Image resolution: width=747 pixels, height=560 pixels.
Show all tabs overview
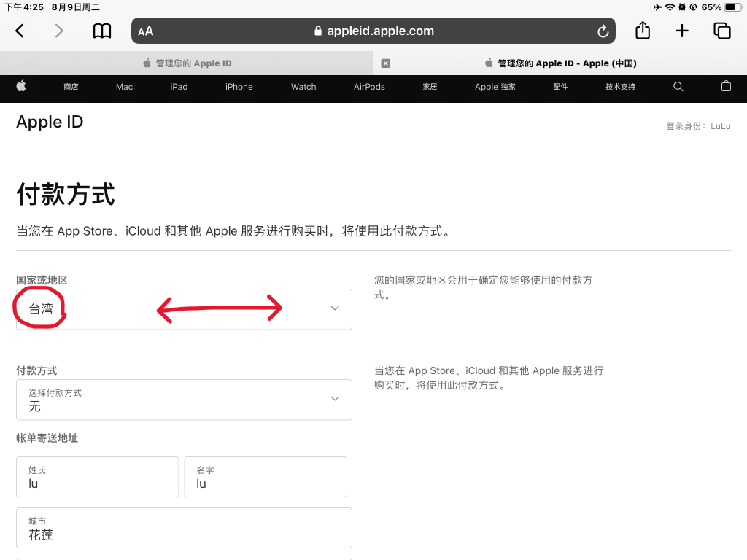pyautogui.click(x=721, y=31)
